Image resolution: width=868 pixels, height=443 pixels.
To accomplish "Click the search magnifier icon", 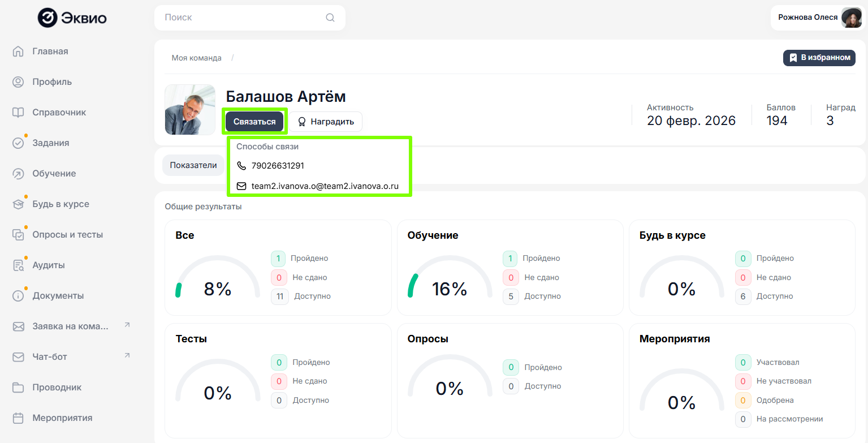I will tap(330, 18).
